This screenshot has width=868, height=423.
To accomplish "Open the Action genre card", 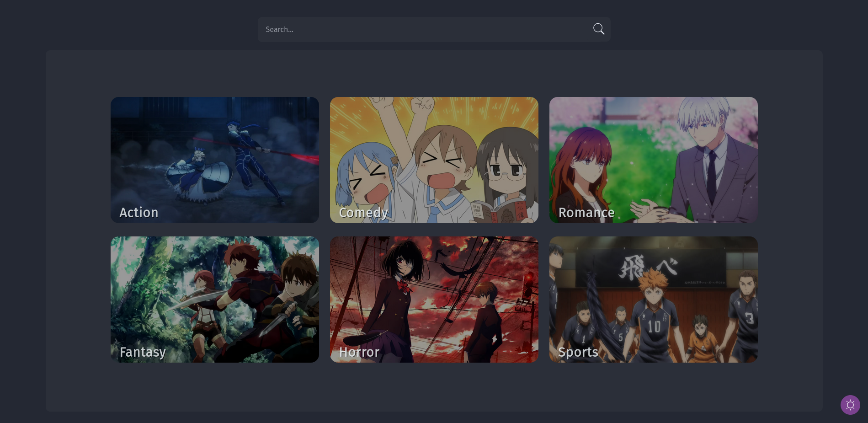I will tap(215, 160).
